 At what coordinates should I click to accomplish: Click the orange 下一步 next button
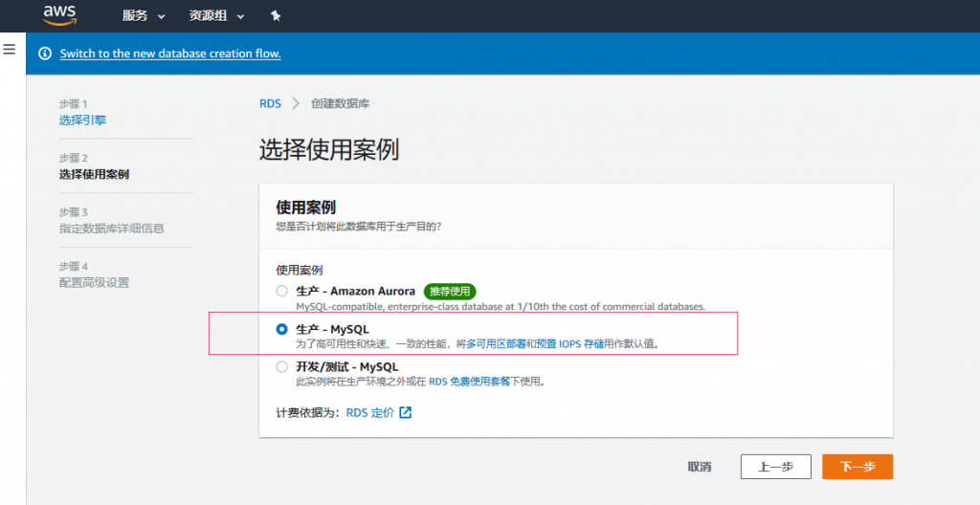pyautogui.click(x=857, y=467)
